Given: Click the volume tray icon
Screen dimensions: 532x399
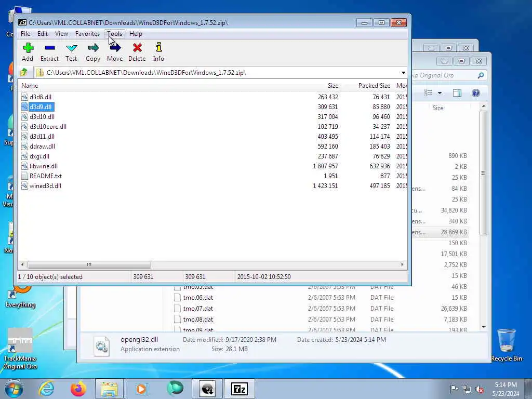Looking at the screenshot, I should pos(480,389).
